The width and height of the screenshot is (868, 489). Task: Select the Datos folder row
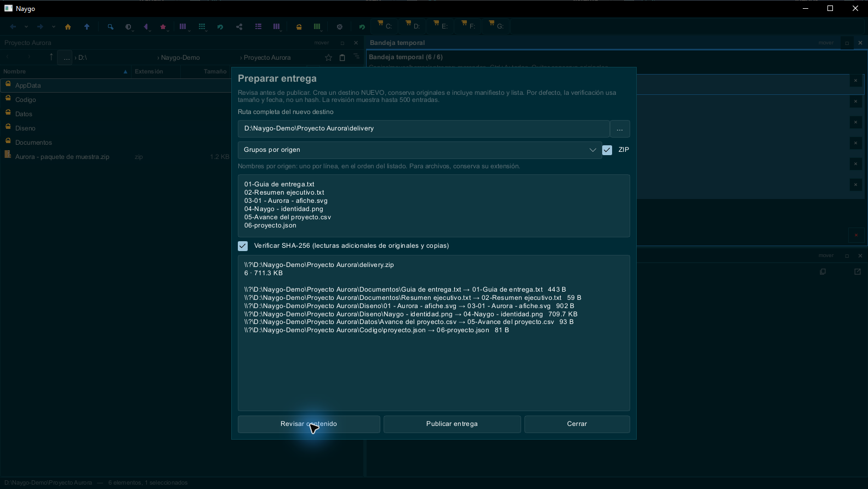(x=115, y=114)
